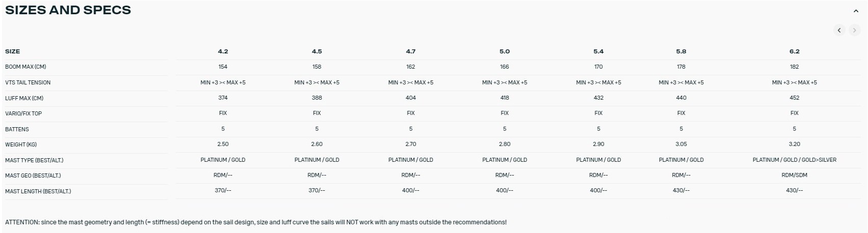Click the next arrow above the table

pyautogui.click(x=854, y=31)
